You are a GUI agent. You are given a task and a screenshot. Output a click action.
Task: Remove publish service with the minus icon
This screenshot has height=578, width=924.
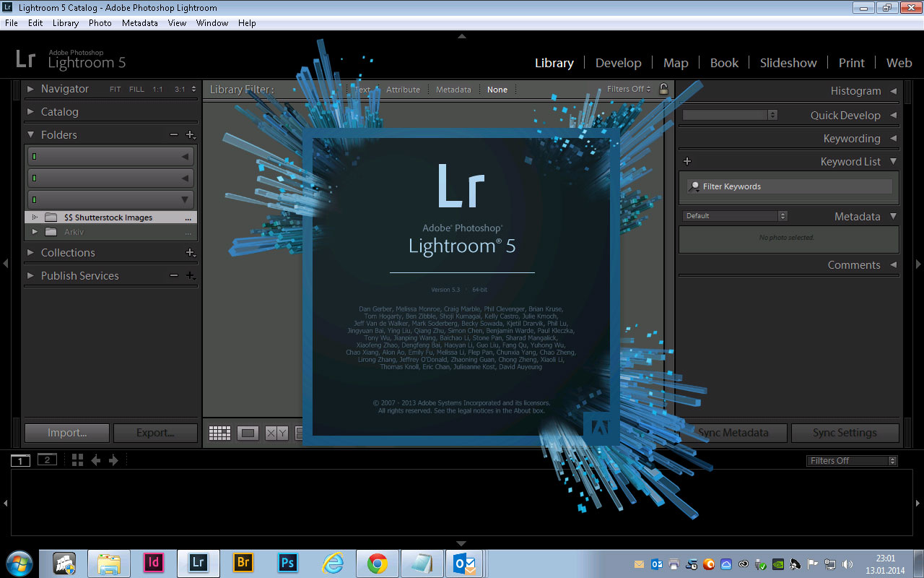pyautogui.click(x=173, y=276)
